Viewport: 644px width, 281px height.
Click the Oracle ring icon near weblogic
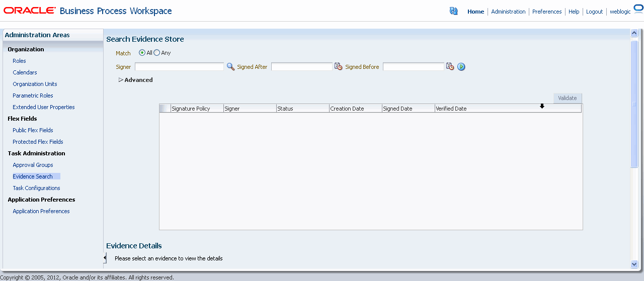click(x=638, y=9)
